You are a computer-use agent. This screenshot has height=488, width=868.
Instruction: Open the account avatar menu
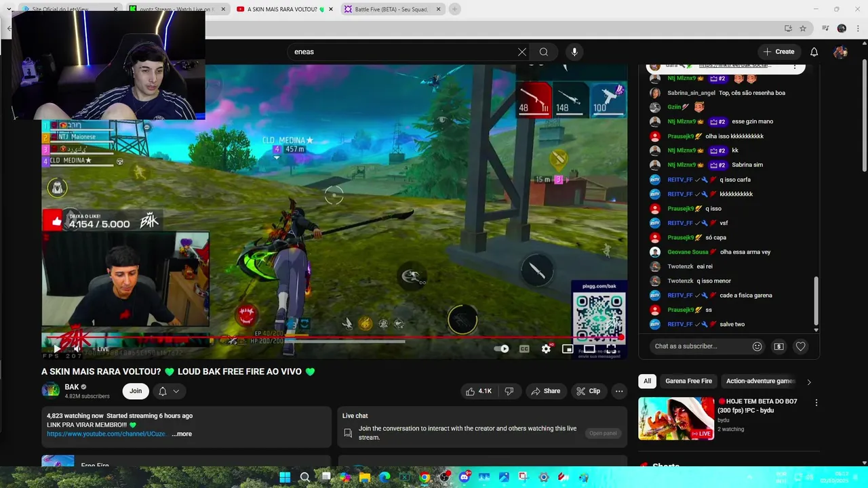pos(841,52)
